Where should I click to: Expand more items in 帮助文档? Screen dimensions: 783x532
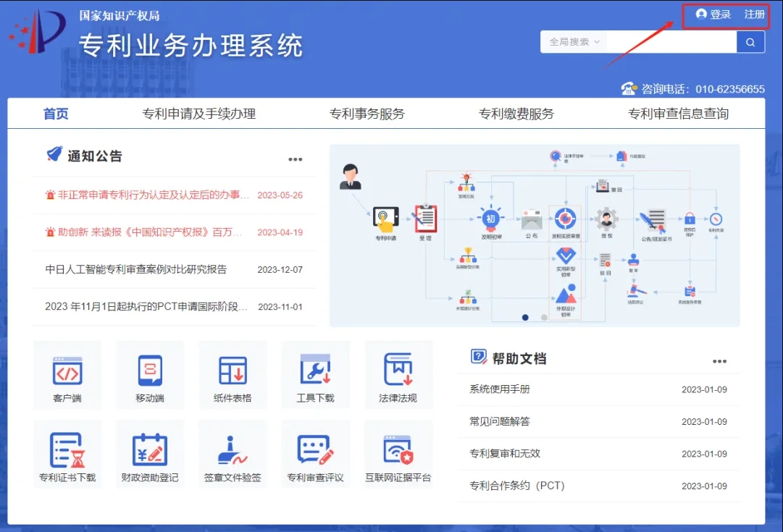coord(719,361)
